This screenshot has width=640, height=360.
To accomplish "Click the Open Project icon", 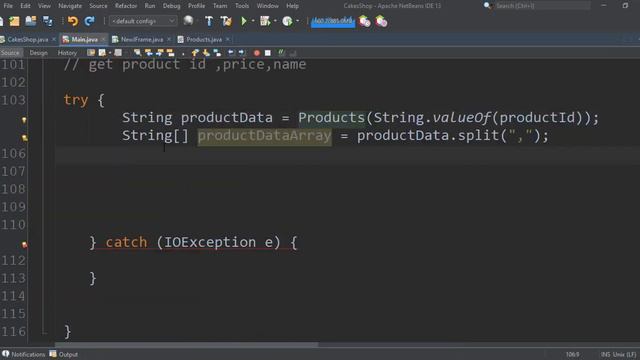I will pyautogui.click(x=31, y=21).
